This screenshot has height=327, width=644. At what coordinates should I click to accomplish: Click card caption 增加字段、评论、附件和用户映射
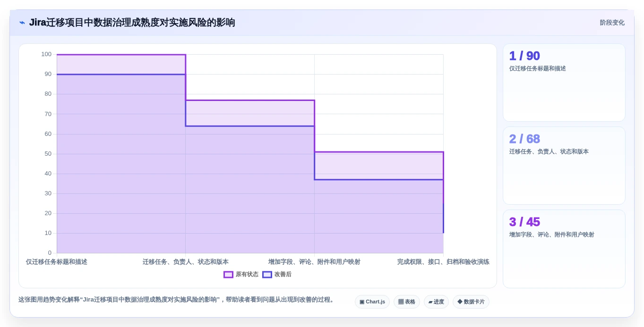click(x=552, y=235)
